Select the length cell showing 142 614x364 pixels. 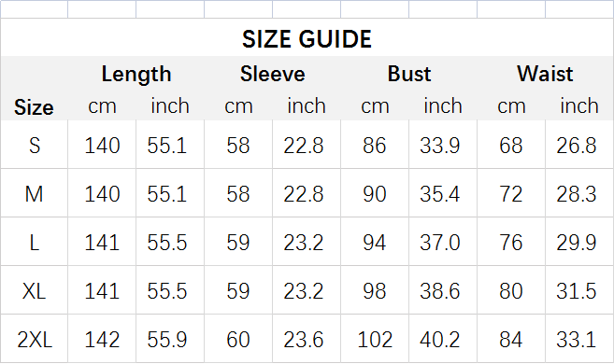[102, 339]
